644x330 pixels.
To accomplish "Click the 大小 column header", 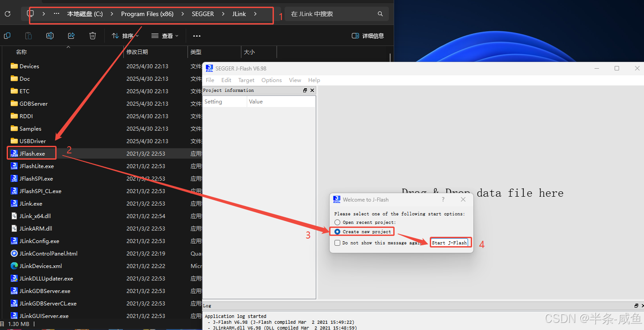I will (x=249, y=52).
